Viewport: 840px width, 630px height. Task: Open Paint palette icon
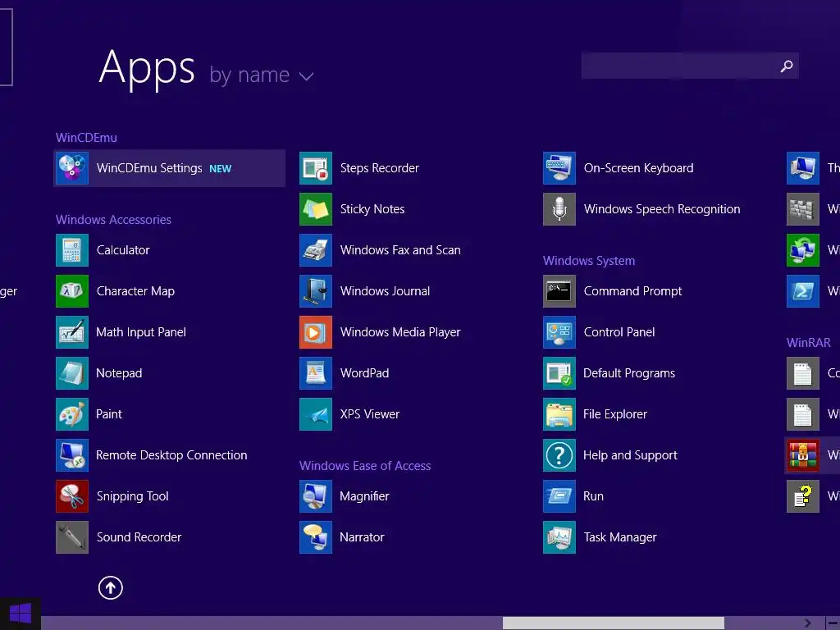click(x=72, y=414)
